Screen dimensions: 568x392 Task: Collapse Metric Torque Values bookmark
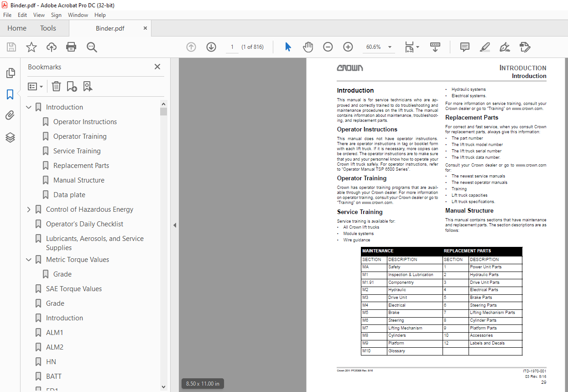tap(29, 260)
